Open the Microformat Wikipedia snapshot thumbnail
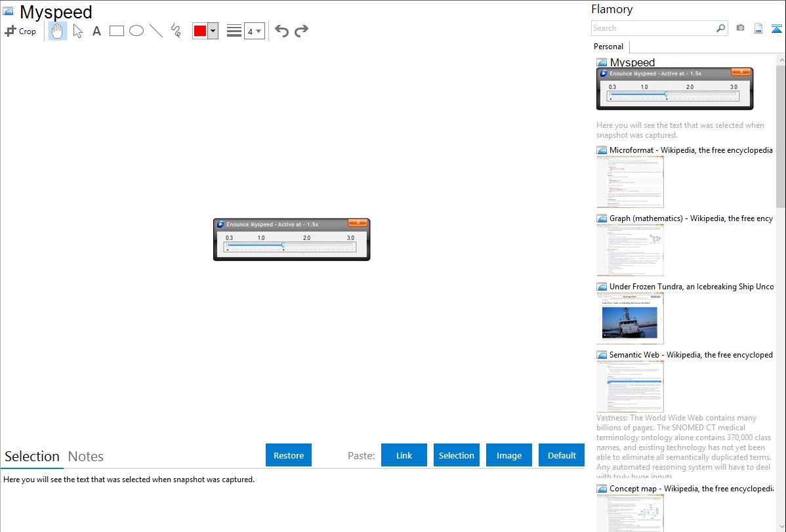The height and width of the screenshot is (532, 786). pos(630,182)
